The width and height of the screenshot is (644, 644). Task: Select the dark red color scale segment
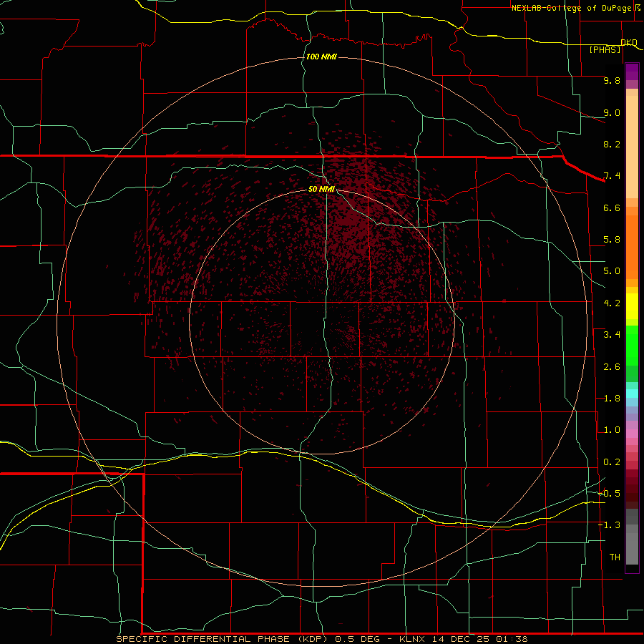point(632,489)
